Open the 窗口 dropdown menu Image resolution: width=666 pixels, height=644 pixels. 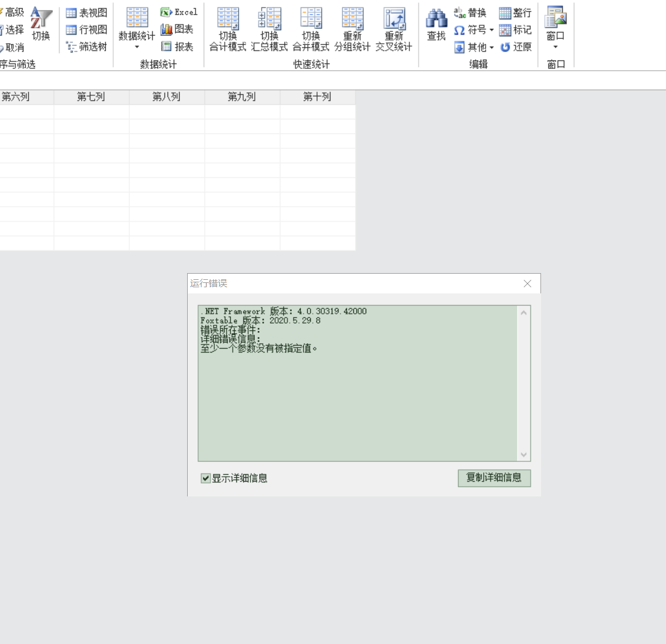pyautogui.click(x=556, y=47)
